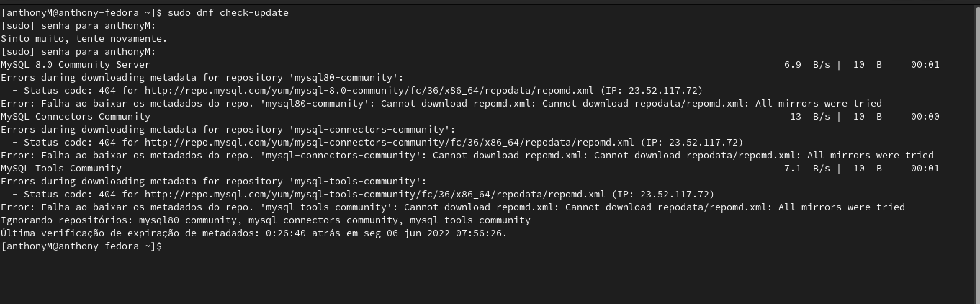Click the 'MySQL Connectors Community' line
The width and height of the screenshot is (980, 304).
click(76, 117)
